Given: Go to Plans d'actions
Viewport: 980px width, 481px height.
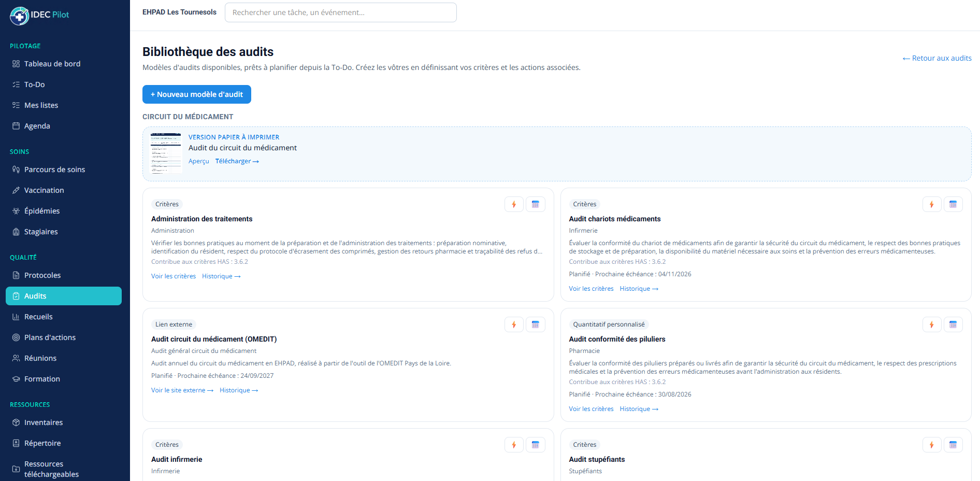Looking at the screenshot, I should pyautogui.click(x=64, y=337).
